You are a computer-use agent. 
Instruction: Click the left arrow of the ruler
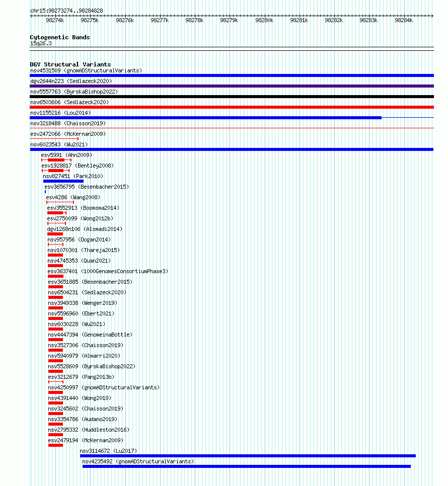point(32,16)
